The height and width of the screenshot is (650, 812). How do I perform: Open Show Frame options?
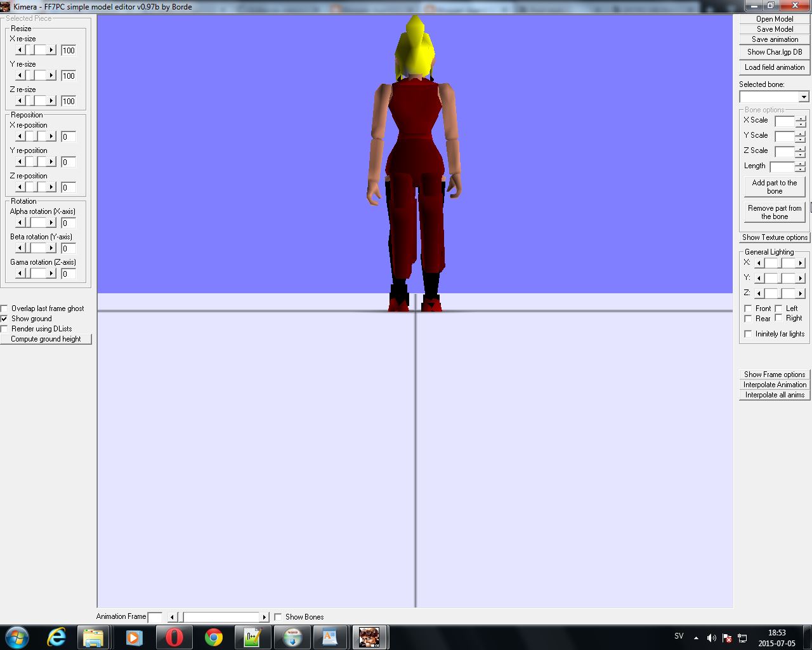(775, 375)
